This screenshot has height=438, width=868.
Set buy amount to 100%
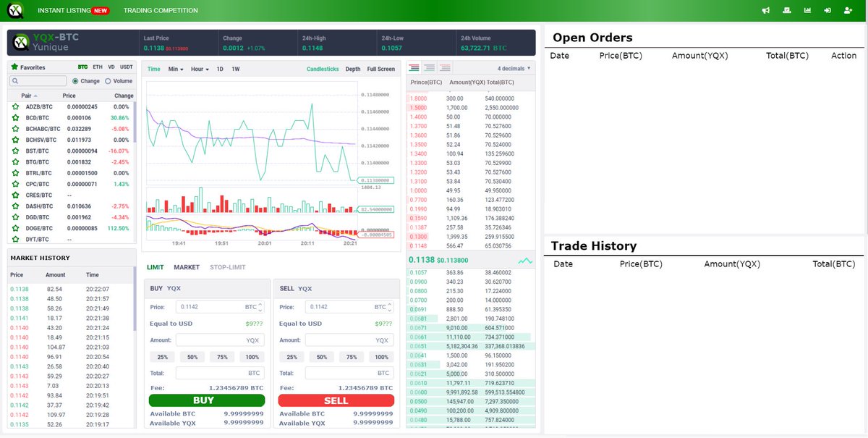point(252,357)
